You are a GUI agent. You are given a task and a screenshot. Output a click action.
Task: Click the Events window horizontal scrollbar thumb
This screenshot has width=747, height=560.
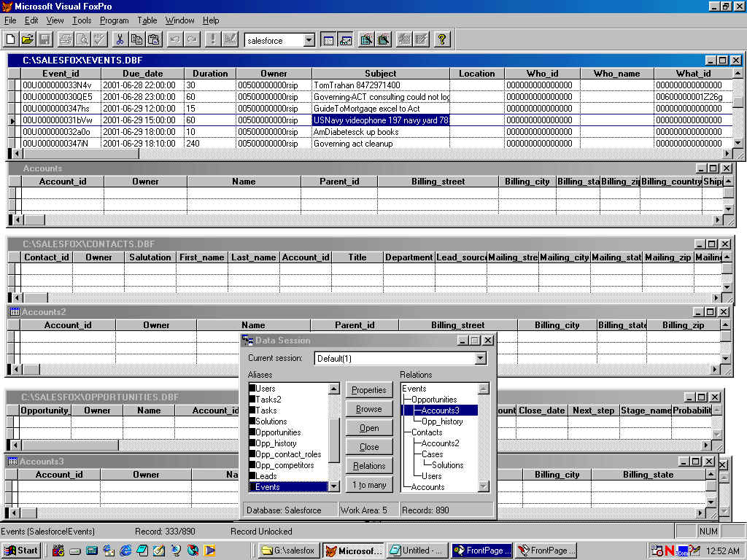tap(81, 153)
